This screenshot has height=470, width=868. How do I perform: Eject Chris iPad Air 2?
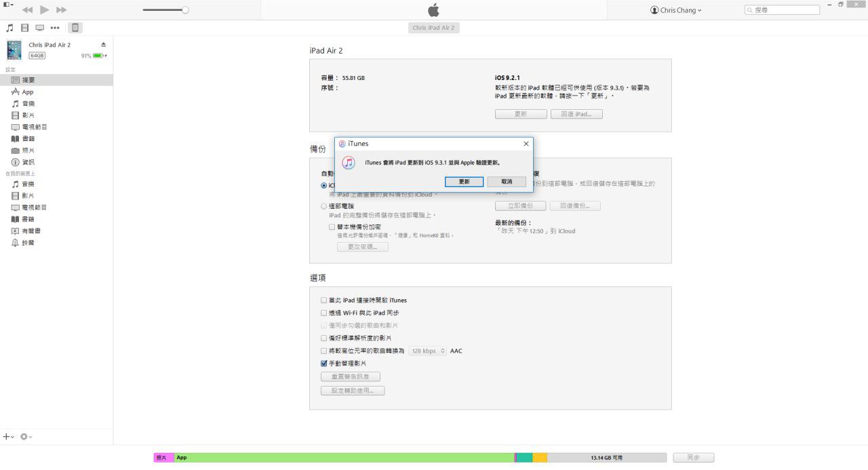click(x=103, y=45)
